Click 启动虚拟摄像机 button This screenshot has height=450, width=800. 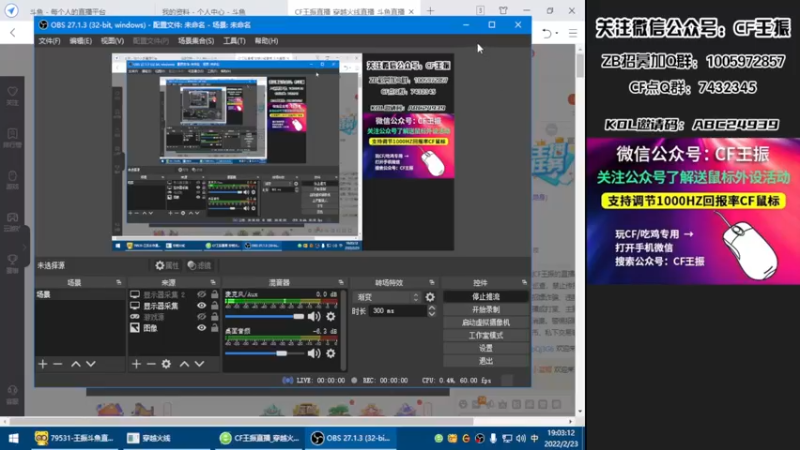[486, 322]
